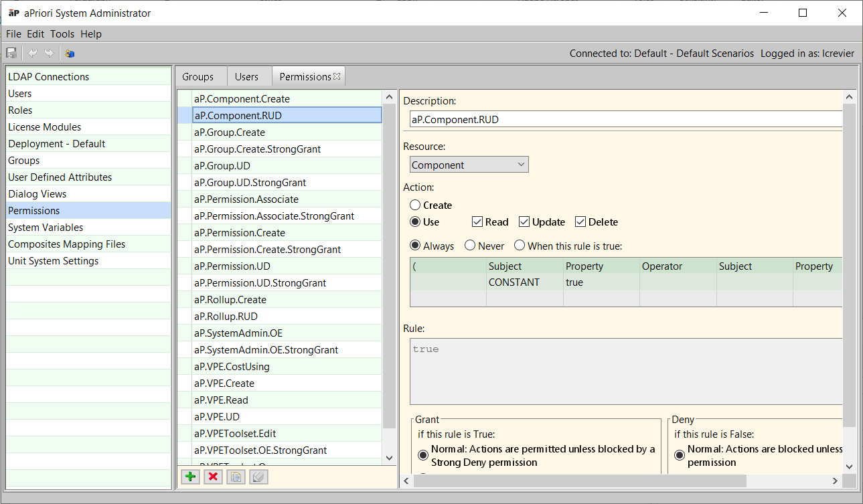The width and height of the screenshot is (863, 504).
Task: Switch to the Groups tab
Action: (198, 77)
